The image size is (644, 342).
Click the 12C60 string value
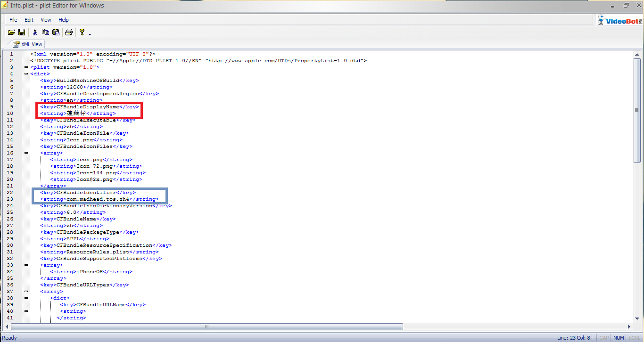76,87
